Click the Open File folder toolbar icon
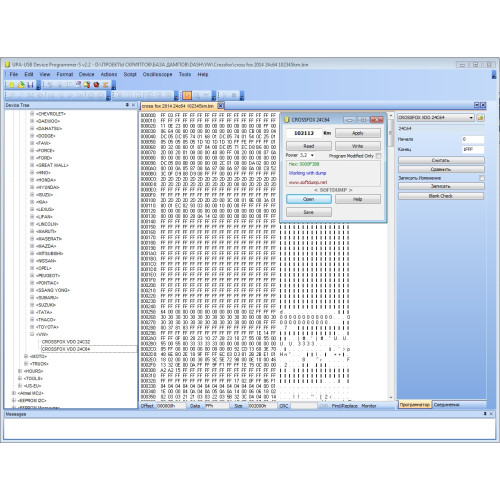This screenshot has width=500, height=500. (x=21, y=85)
